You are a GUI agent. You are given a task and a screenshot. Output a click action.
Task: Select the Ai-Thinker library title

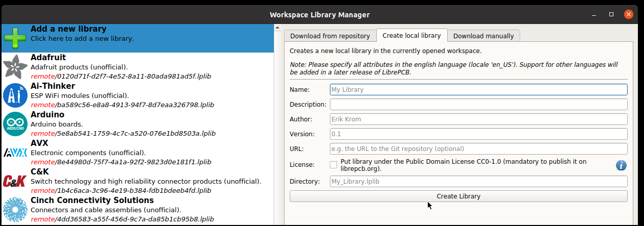point(53,86)
